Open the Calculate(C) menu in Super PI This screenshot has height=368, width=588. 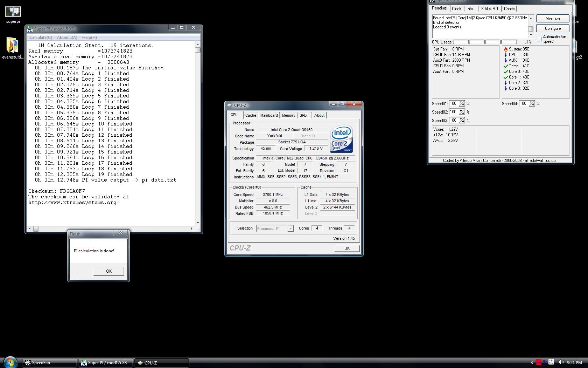[41, 38]
